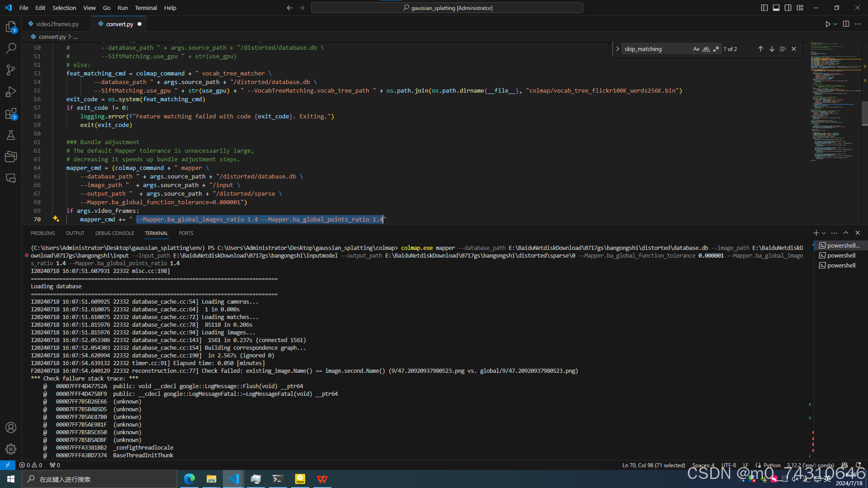Click the Spaces: 4 indentation setting
The height and width of the screenshot is (488, 868).
(x=703, y=465)
